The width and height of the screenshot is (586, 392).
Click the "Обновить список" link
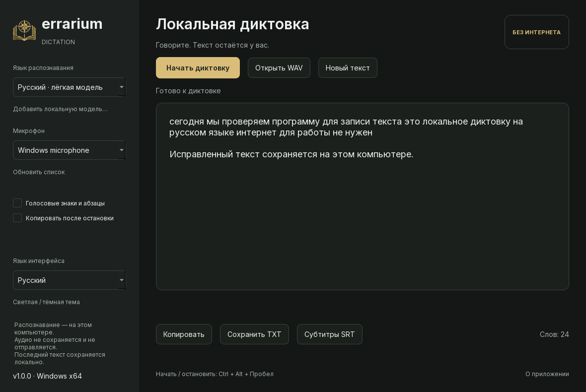pos(39,172)
